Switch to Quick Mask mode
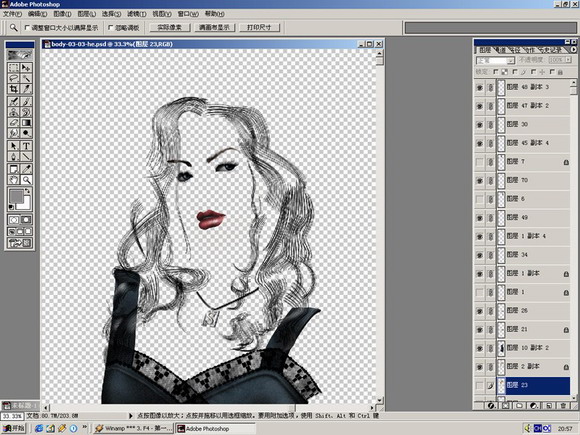This screenshot has width=580, height=435. pos(26,220)
